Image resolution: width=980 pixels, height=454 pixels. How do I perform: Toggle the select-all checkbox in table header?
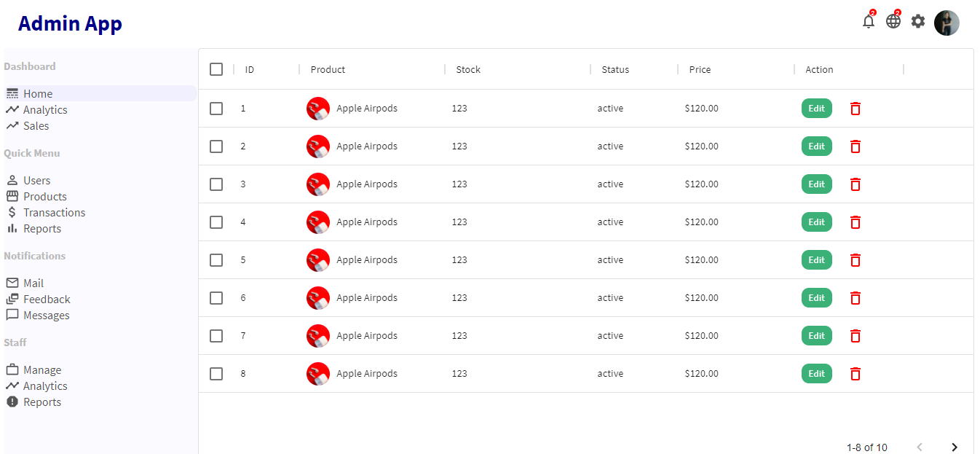point(216,69)
